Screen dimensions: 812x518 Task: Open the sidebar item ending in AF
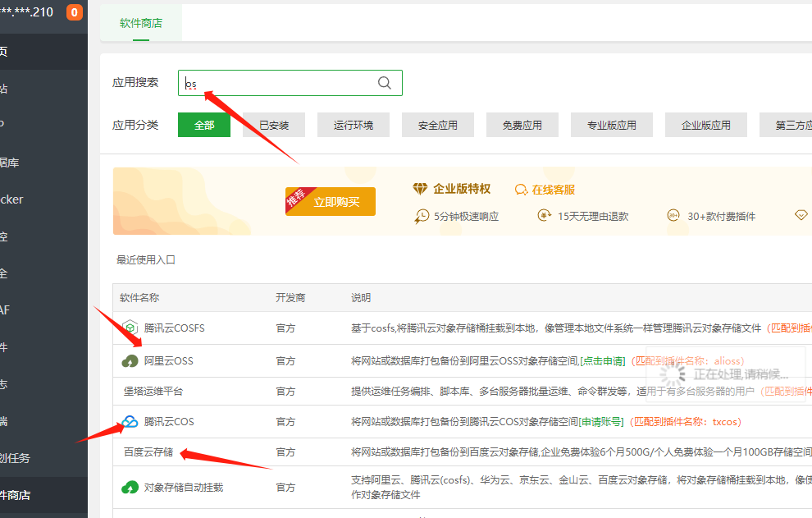click(43, 310)
